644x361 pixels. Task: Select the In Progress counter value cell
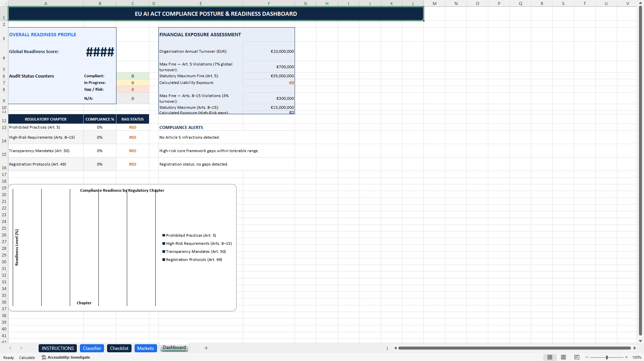tap(133, 83)
